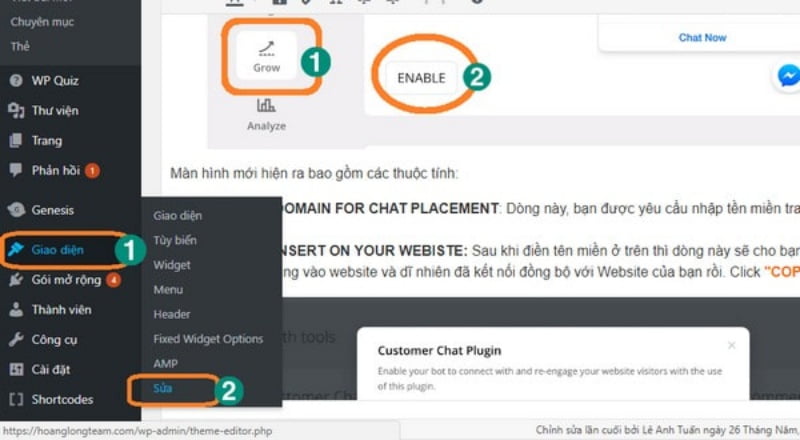Click the Chat Now link

(702, 37)
